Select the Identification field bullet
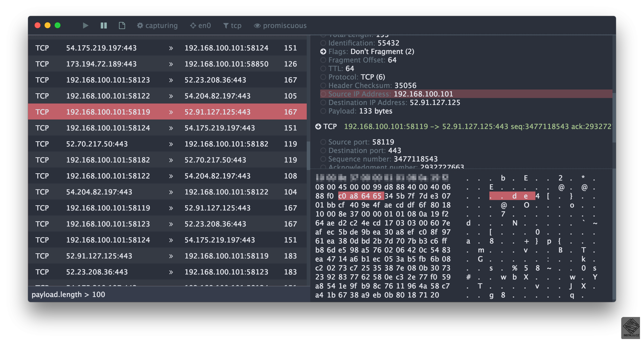 (323, 43)
